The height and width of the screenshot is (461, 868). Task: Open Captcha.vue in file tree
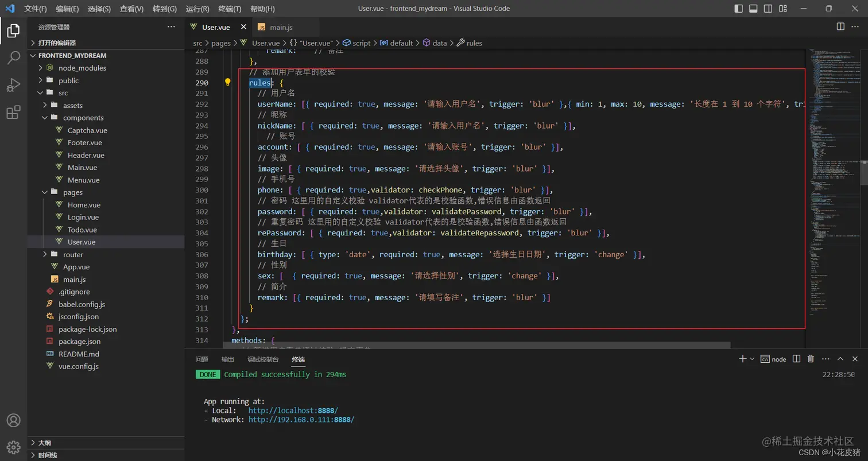[87, 130]
